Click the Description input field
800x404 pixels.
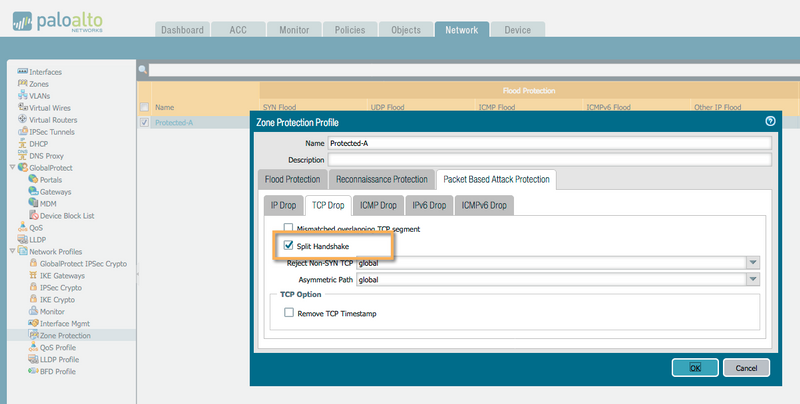549,159
